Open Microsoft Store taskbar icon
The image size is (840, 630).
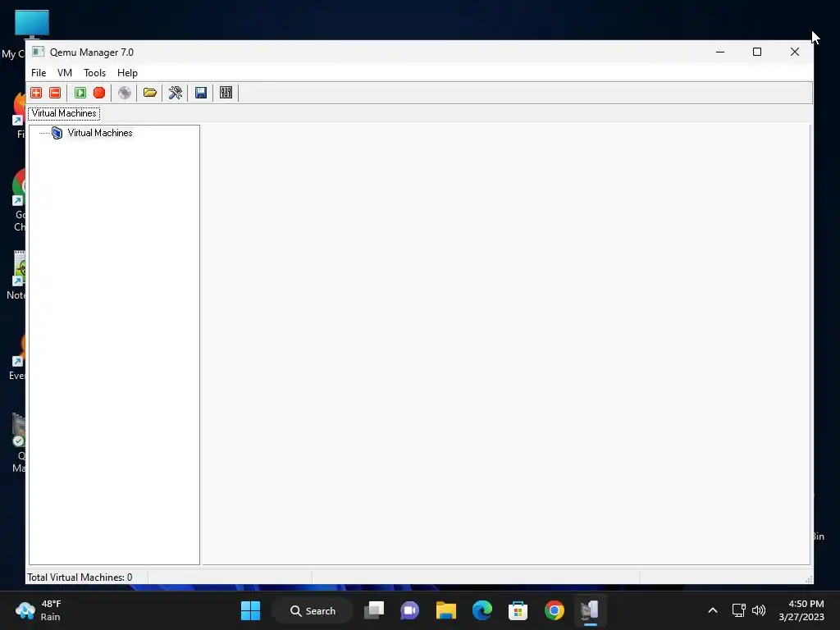pos(518,610)
